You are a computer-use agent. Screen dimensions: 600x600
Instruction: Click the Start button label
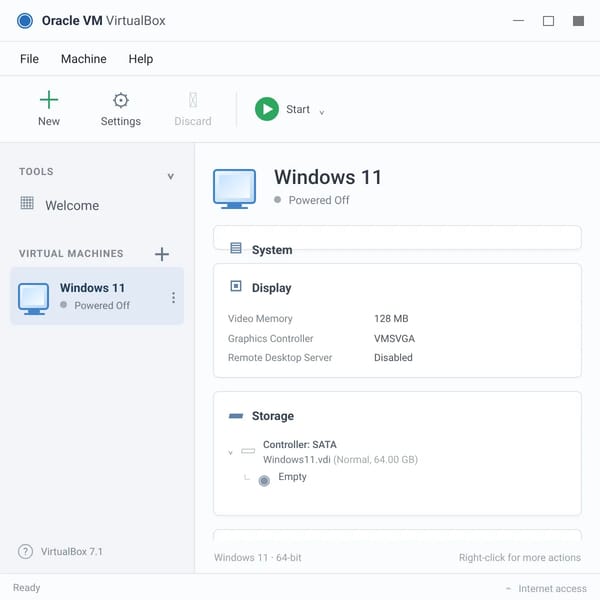coord(298,109)
